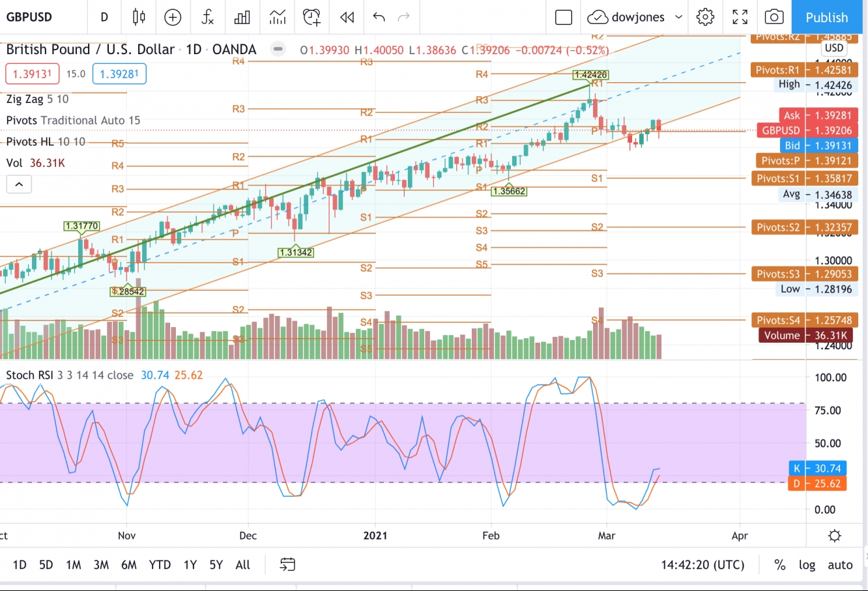The width and height of the screenshot is (868, 591).
Task: Set the time range to 5D
Action: 46,565
